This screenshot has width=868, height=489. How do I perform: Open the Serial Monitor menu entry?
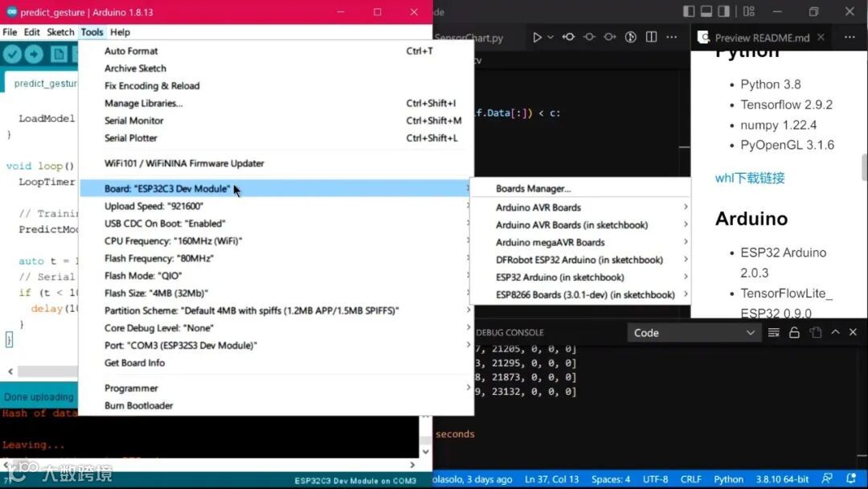tap(276, 120)
